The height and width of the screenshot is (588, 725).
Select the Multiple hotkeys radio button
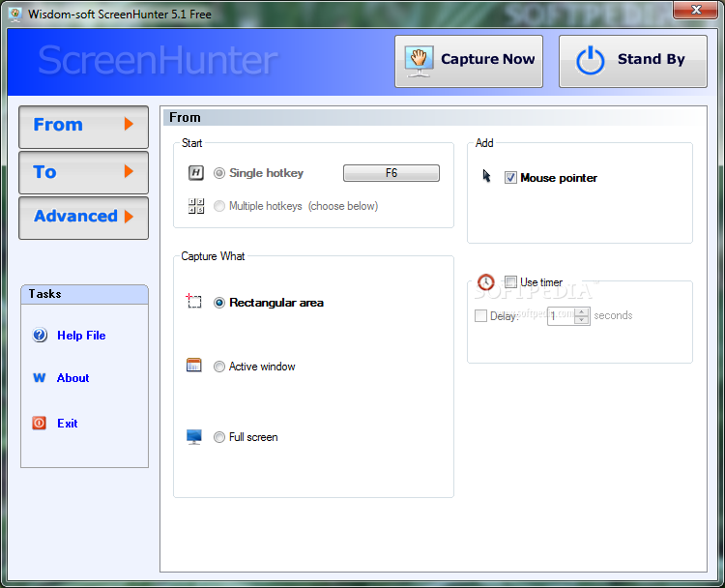coord(219,206)
